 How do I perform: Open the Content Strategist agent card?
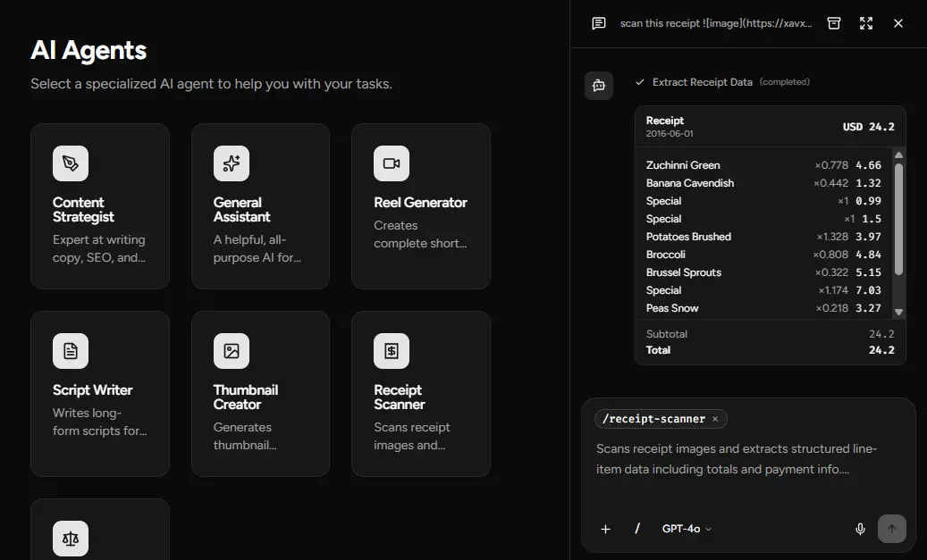click(x=100, y=206)
